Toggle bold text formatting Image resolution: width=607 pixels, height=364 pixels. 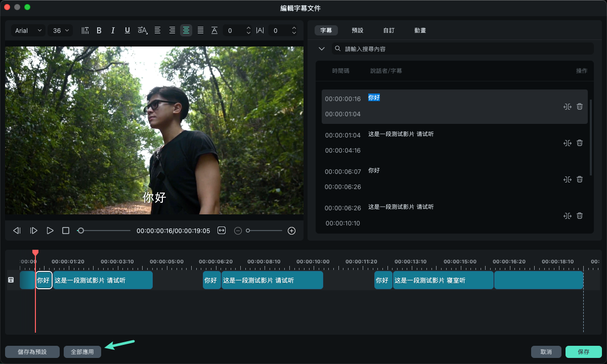tap(99, 30)
